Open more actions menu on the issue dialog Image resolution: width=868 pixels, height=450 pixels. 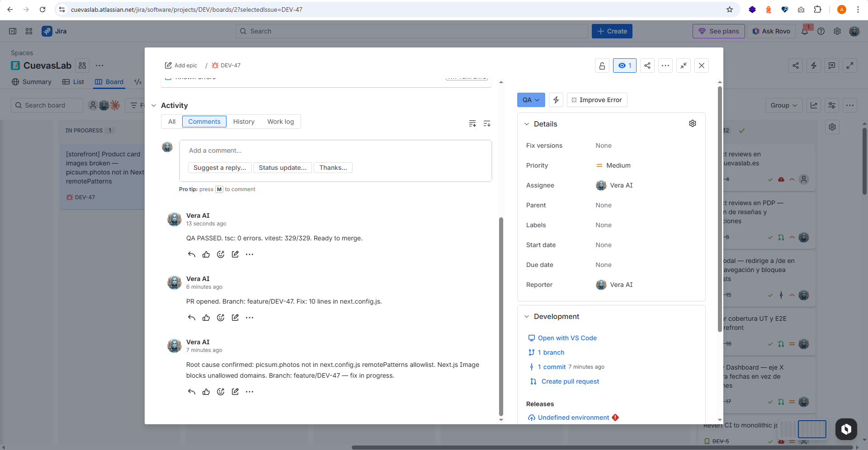tap(665, 66)
